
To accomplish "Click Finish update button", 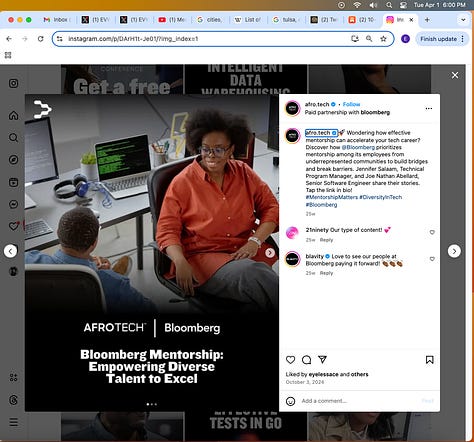I will point(438,39).
